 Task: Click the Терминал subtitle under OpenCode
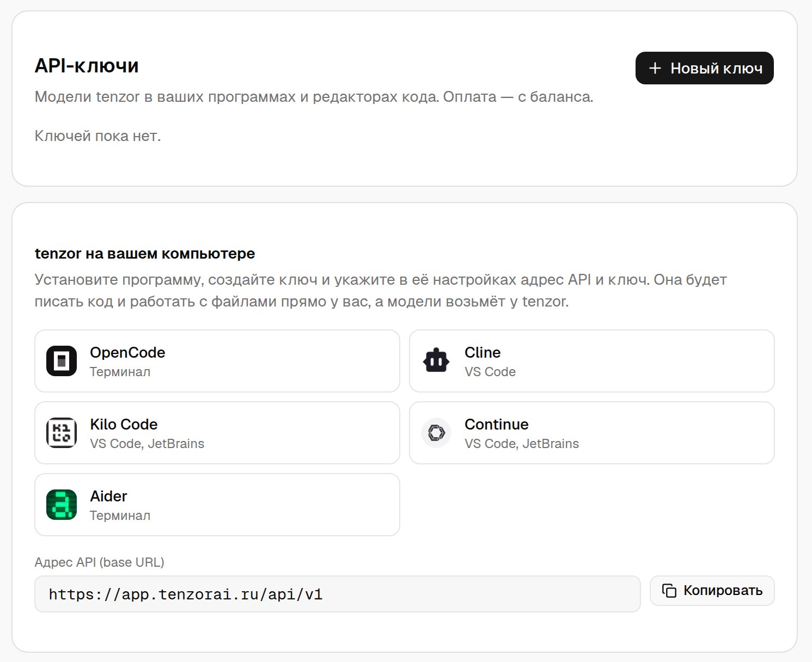pos(120,372)
